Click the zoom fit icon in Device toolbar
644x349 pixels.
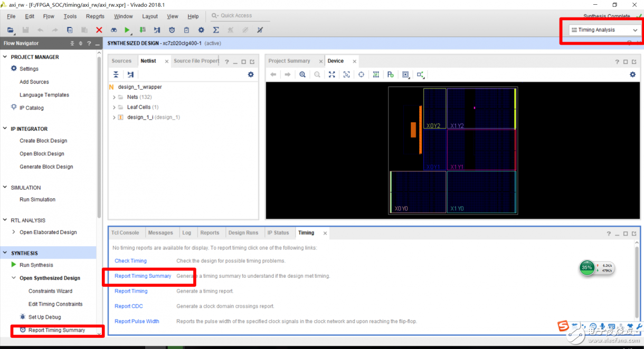[x=332, y=75]
